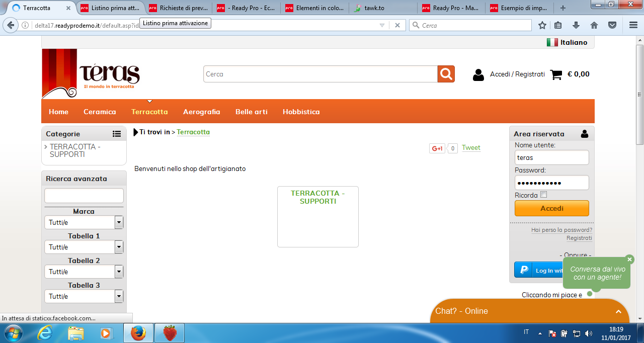Open Internet Explorer from the taskbar
Image resolution: width=644 pixels, height=343 pixels.
click(x=46, y=333)
